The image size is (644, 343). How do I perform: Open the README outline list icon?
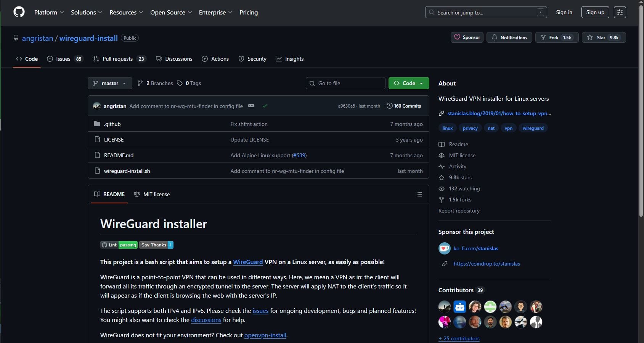click(x=419, y=194)
